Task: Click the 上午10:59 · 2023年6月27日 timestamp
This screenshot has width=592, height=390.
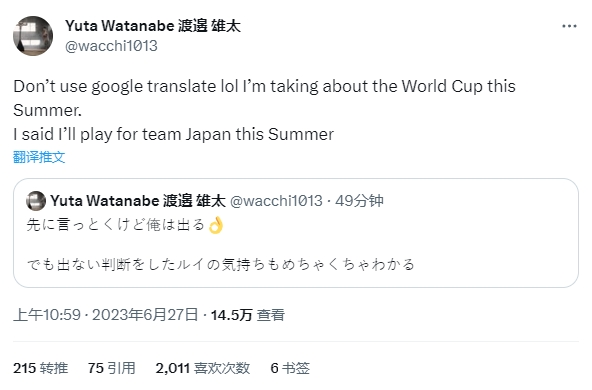Action: (106, 314)
